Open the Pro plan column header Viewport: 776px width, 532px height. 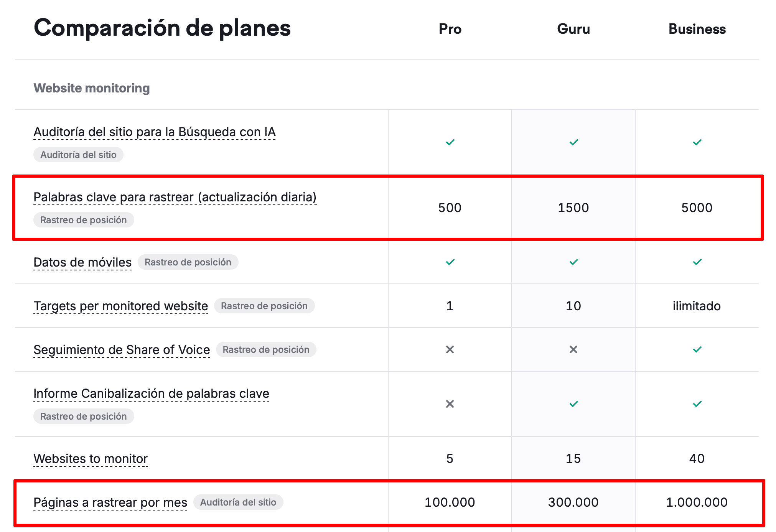450,29
